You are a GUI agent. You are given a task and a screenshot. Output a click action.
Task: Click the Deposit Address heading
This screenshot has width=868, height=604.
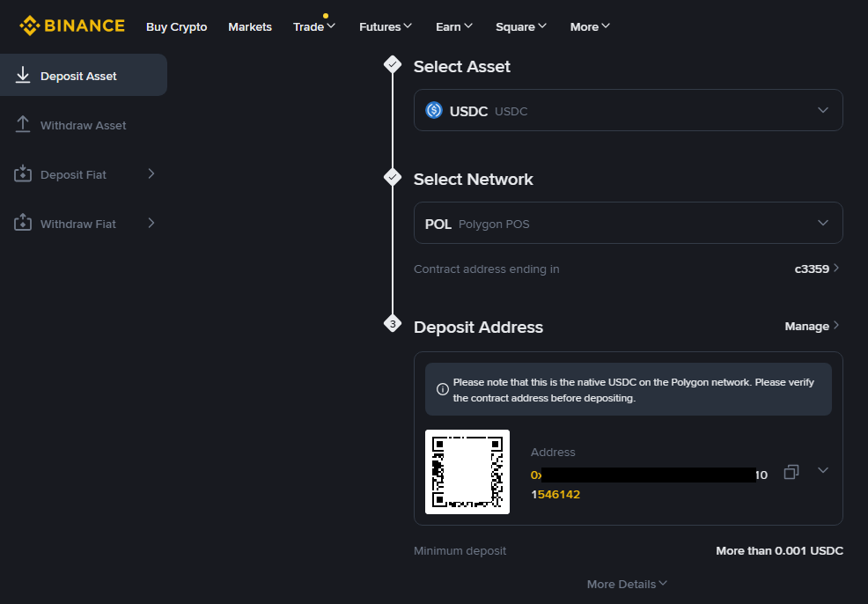point(478,328)
